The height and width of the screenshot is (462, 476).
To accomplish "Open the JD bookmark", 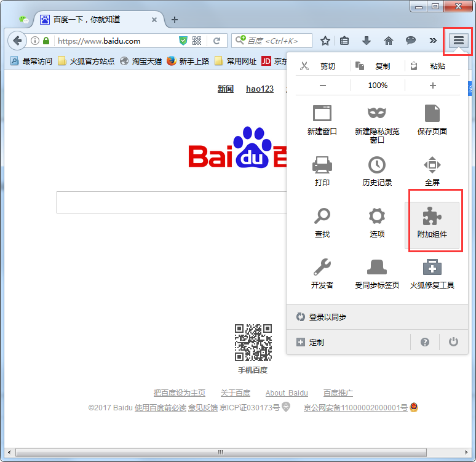I will coord(274,62).
